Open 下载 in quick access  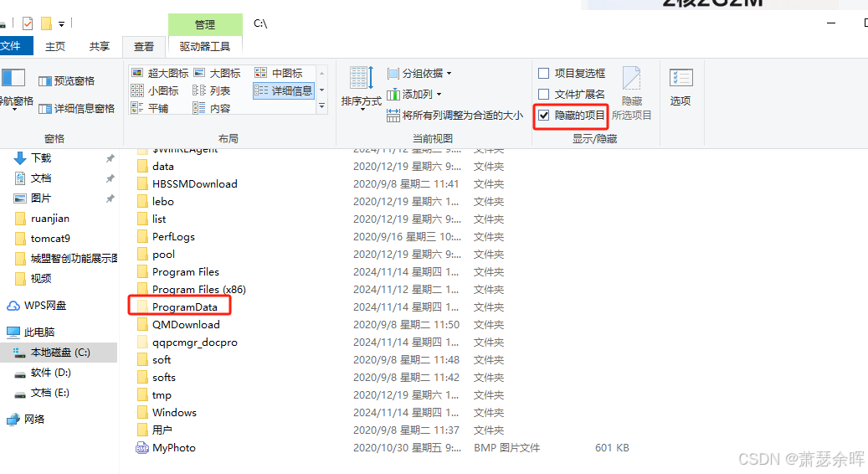point(41,158)
